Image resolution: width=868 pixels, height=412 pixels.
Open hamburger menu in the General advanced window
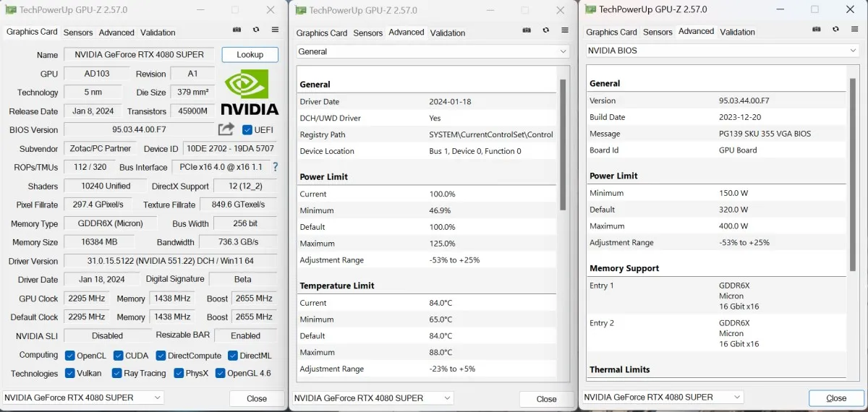[x=565, y=31]
